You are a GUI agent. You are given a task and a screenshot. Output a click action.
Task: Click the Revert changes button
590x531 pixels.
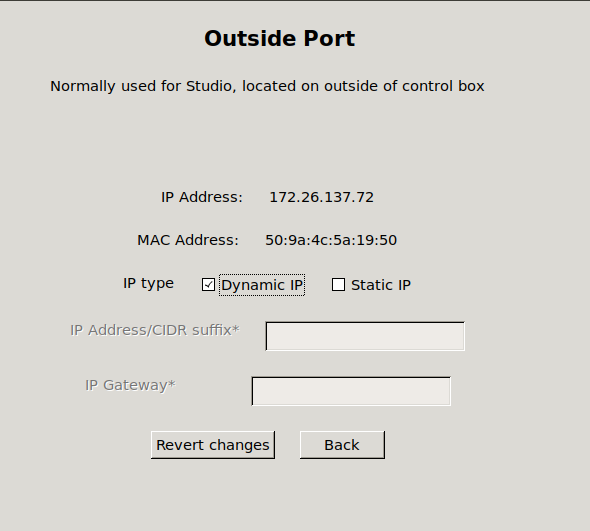[213, 445]
